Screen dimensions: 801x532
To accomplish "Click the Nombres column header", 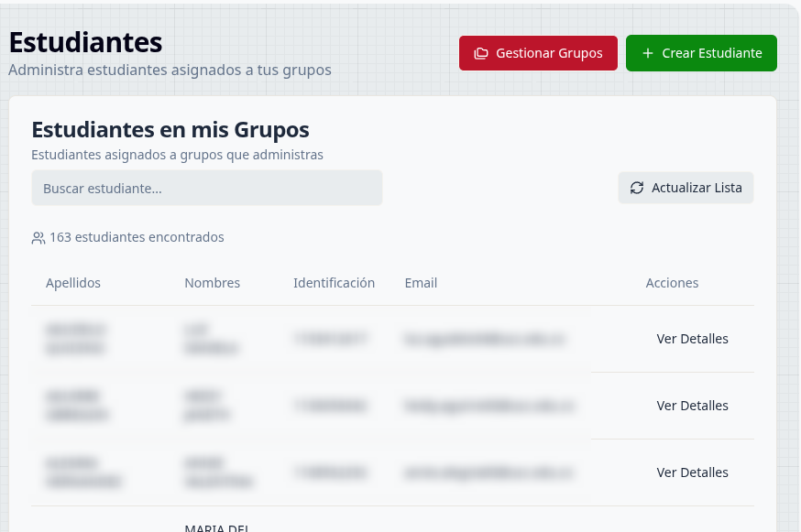I will tap(212, 283).
